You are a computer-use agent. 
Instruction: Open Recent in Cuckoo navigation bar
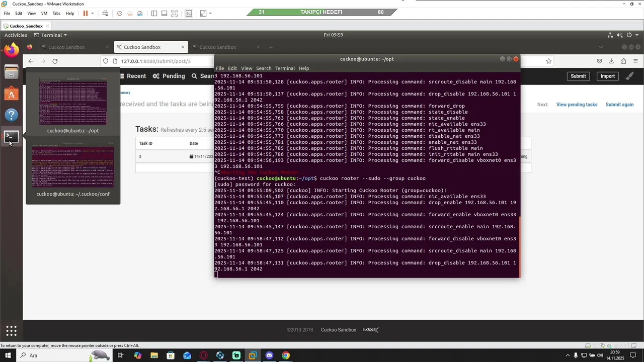coord(133,76)
